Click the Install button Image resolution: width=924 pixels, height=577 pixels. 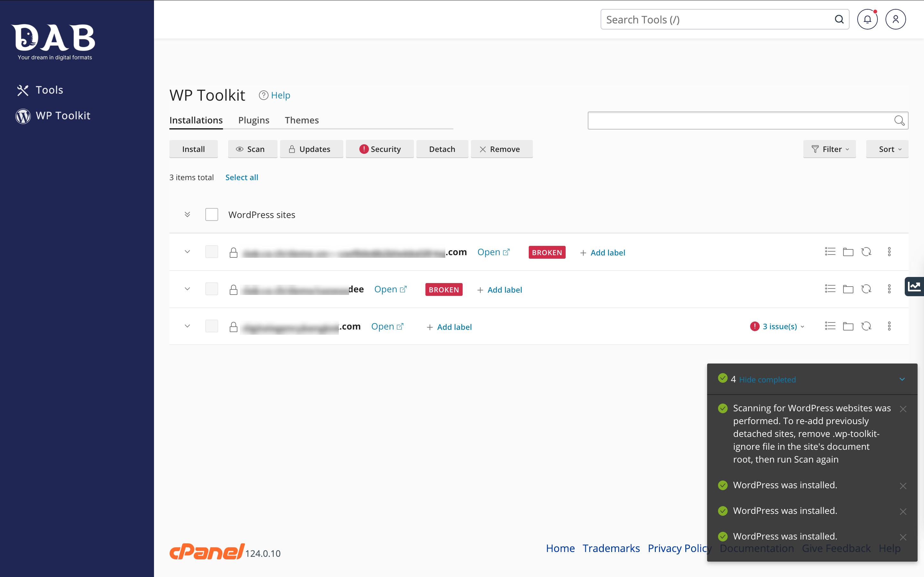click(x=193, y=148)
